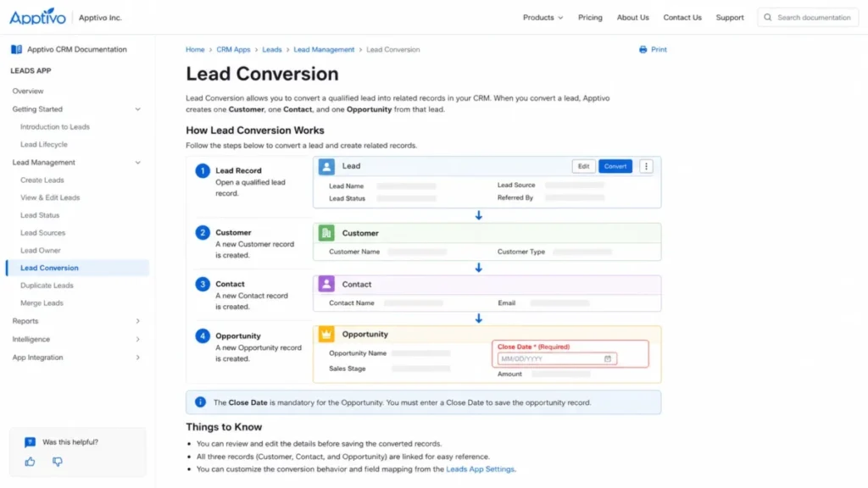Expand the Reports section
The width and height of the screenshot is (868, 488).
pyautogui.click(x=138, y=321)
